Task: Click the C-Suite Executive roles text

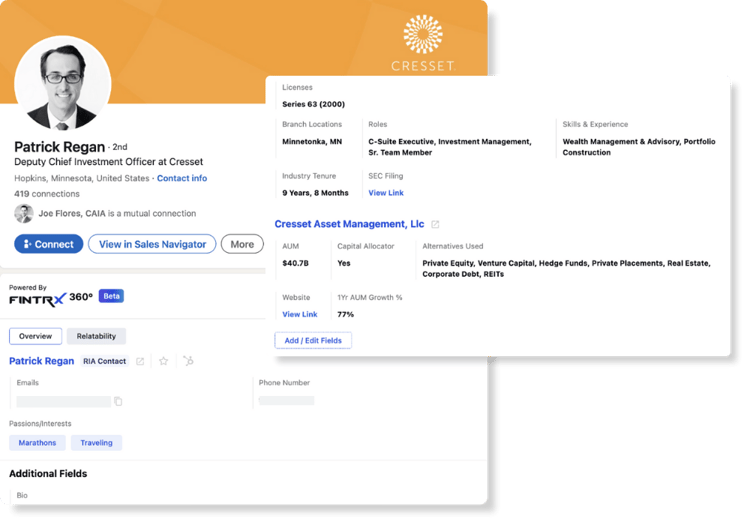Action: [450, 147]
